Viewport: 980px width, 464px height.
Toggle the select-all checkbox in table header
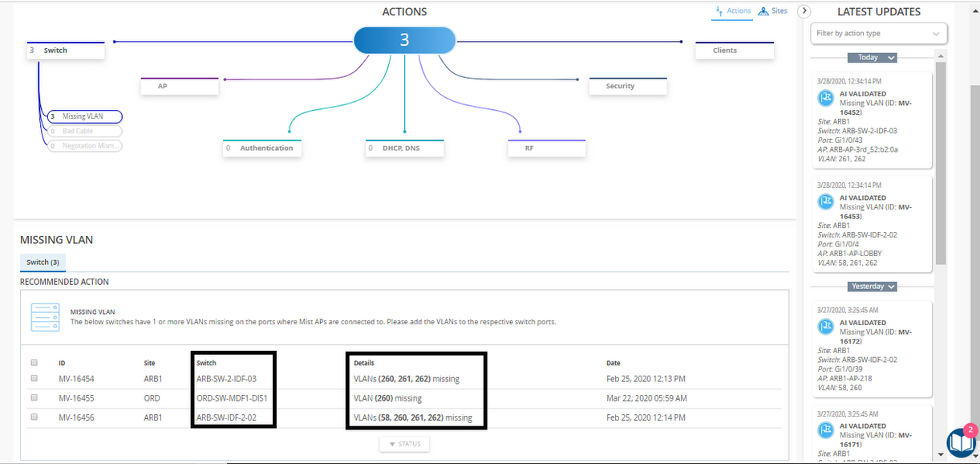[x=34, y=363]
